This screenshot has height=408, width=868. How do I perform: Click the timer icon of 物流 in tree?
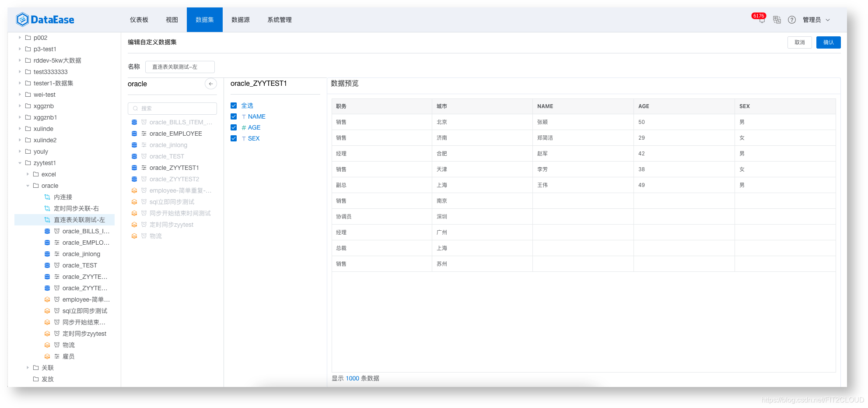(57, 345)
